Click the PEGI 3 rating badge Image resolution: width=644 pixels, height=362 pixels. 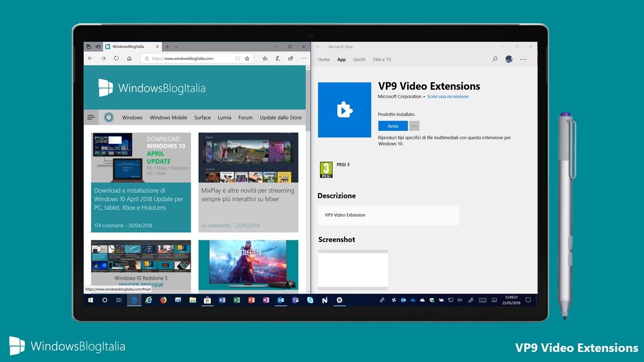(326, 169)
